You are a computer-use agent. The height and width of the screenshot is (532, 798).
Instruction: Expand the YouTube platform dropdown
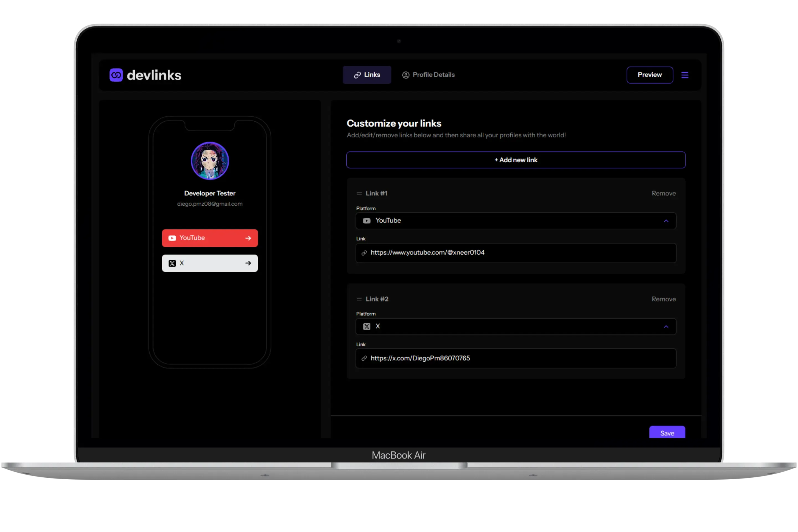pyautogui.click(x=516, y=221)
